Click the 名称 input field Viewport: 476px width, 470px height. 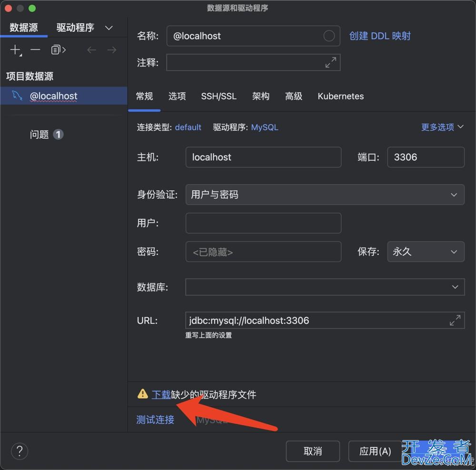click(x=253, y=36)
